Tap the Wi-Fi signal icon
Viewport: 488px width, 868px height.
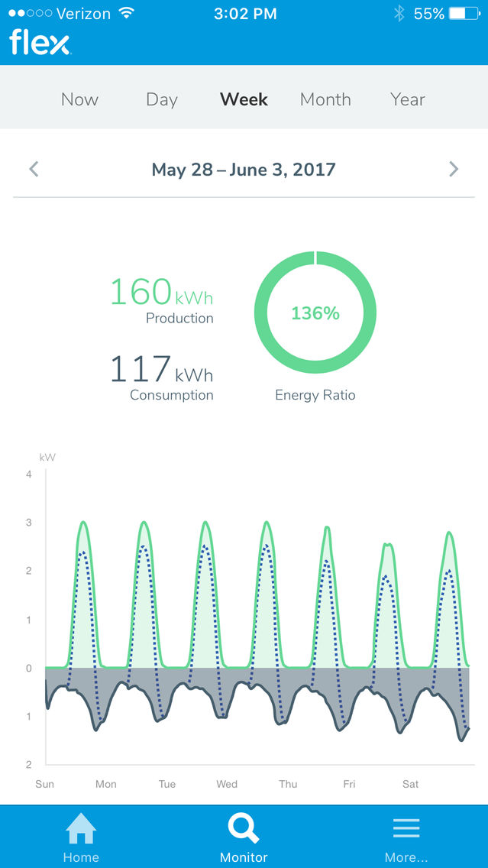(x=127, y=13)
